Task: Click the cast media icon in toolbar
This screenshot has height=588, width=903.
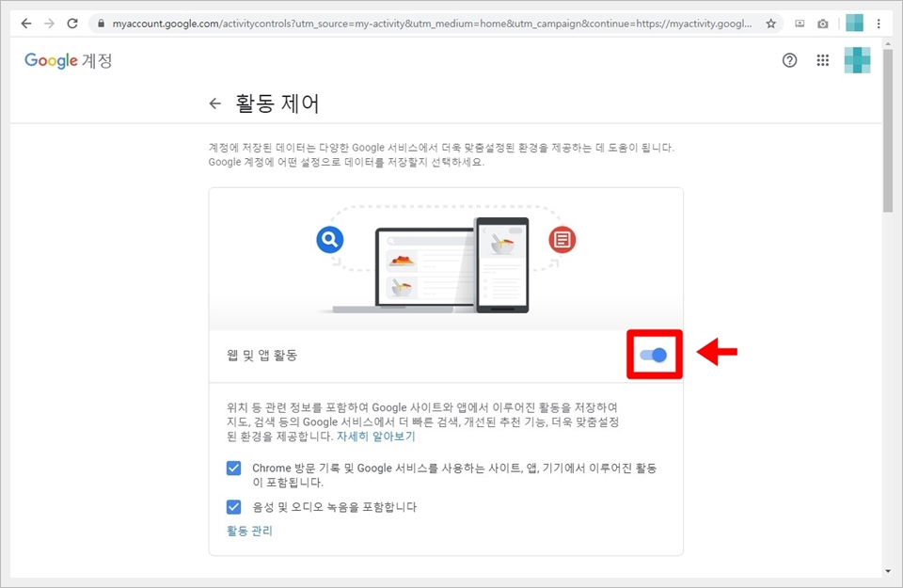Action: coord(800,24)
